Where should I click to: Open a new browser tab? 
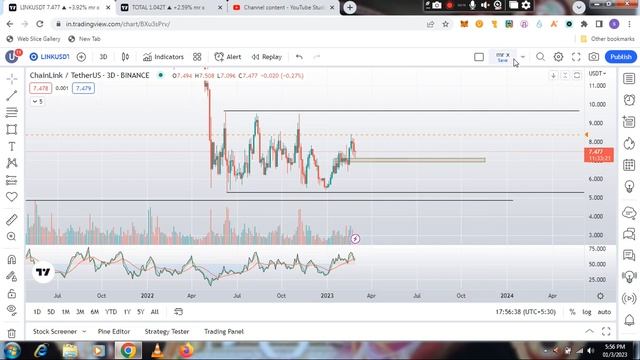350,7
